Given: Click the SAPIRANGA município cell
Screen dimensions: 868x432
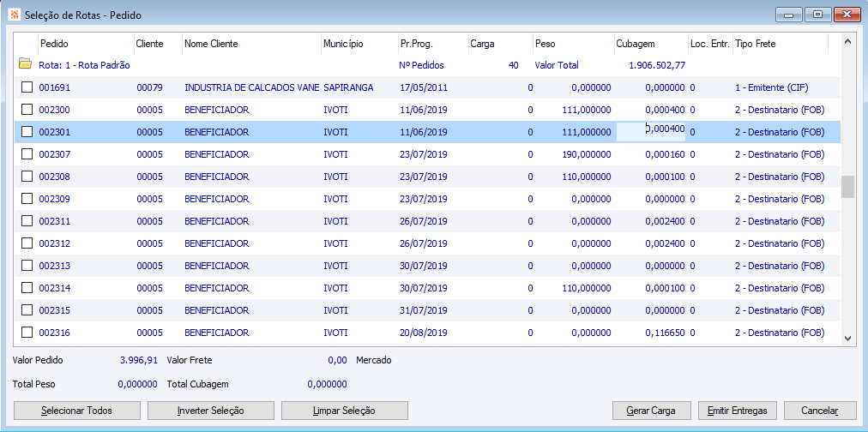Looking at the screenshot, I should (348, 87).
